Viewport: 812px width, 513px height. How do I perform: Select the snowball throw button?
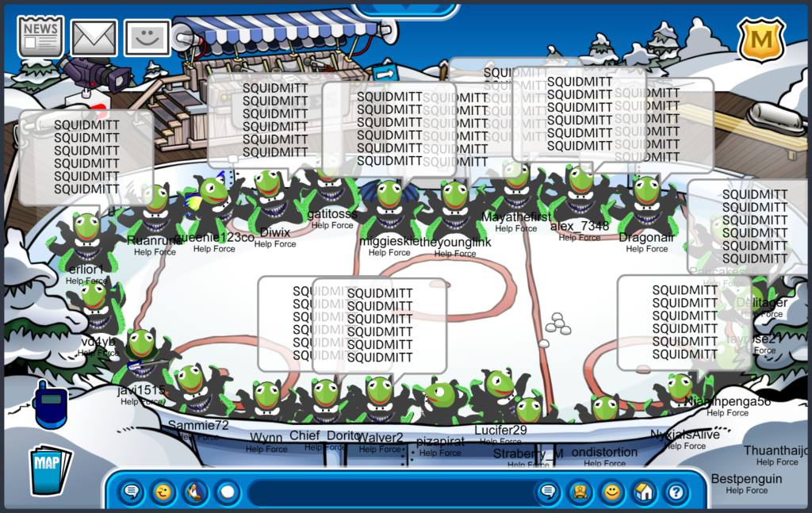[x=228, y=492]
